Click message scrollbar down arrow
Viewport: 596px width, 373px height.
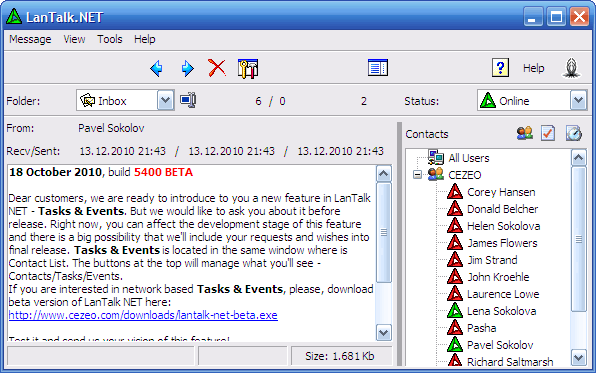[384, 332]
